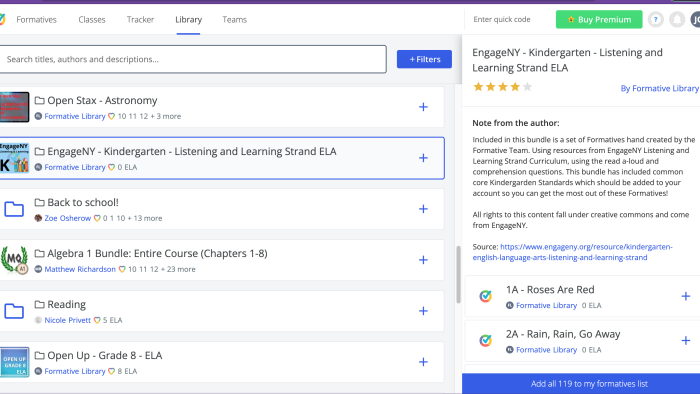This screenshot has width=700, height=394.
Task: Open the user profile avatar
Action: point(696,20)
